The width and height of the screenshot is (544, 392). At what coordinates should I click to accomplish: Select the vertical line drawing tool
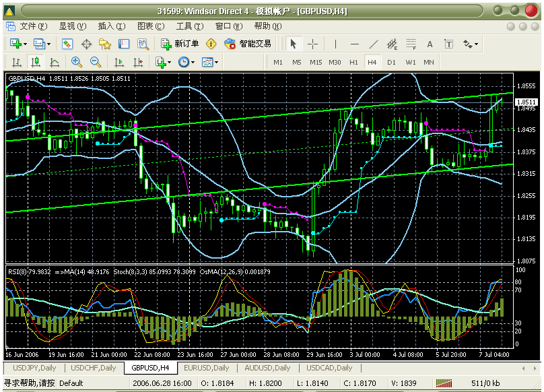pos(335,44)
